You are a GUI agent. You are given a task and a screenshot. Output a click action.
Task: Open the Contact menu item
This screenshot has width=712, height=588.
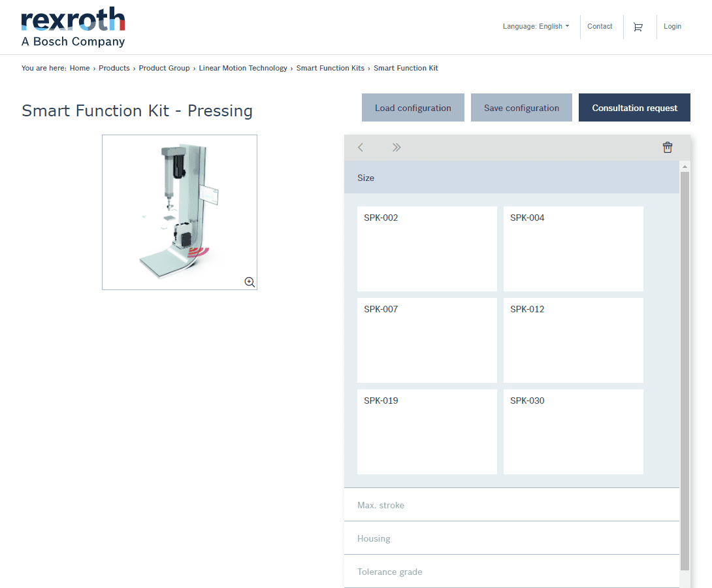600,27
